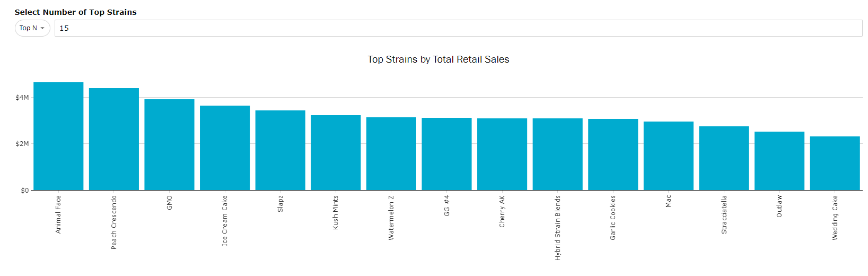This screenshot has width=868, height=276.
Task: Click the GMO bar in the chart
Action: point(169,145)
